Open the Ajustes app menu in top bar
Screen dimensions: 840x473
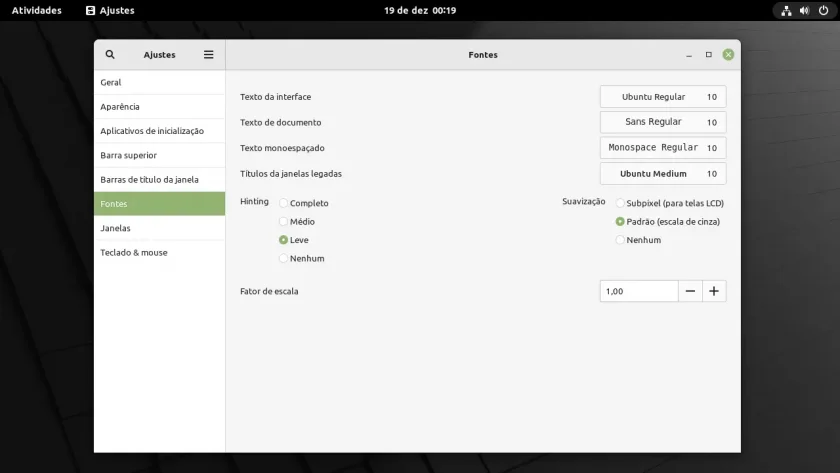[110, 10]
